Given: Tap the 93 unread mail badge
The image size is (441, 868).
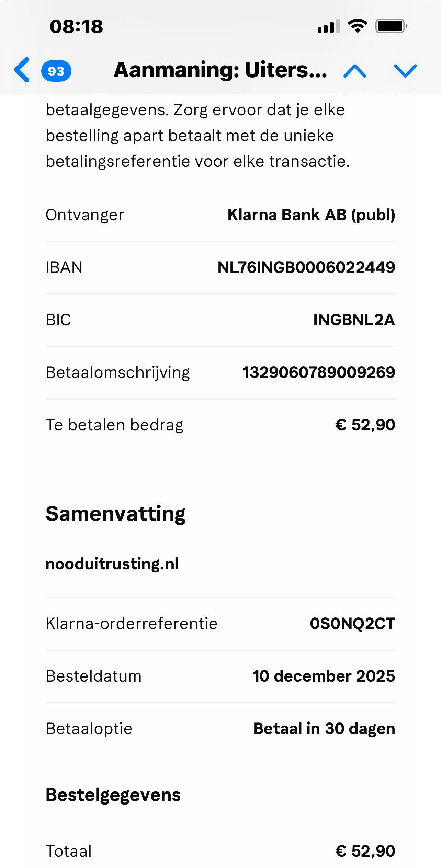Looking at the screenshot, I should [56, 71].
